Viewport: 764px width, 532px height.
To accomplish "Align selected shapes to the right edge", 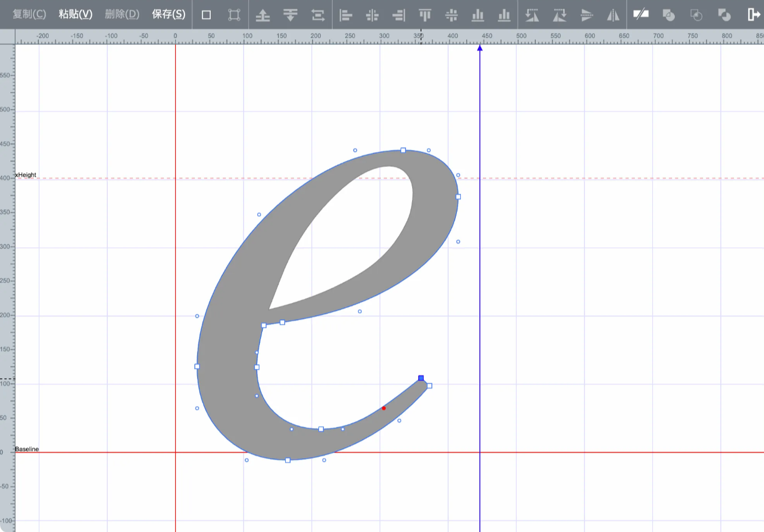I will click(x=399, y=15).
